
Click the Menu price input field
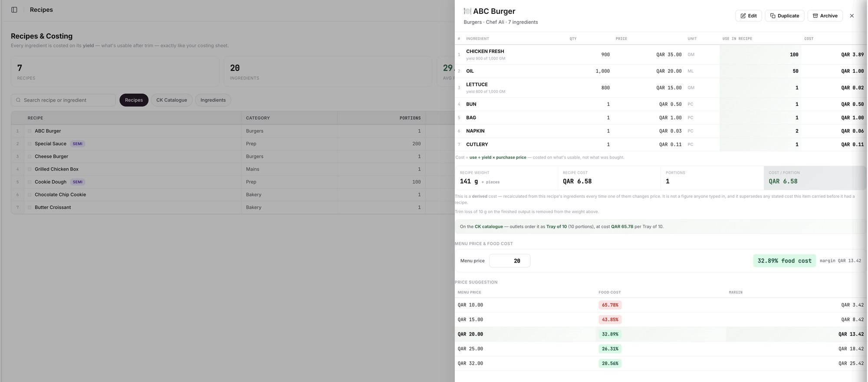coord(510,260)
